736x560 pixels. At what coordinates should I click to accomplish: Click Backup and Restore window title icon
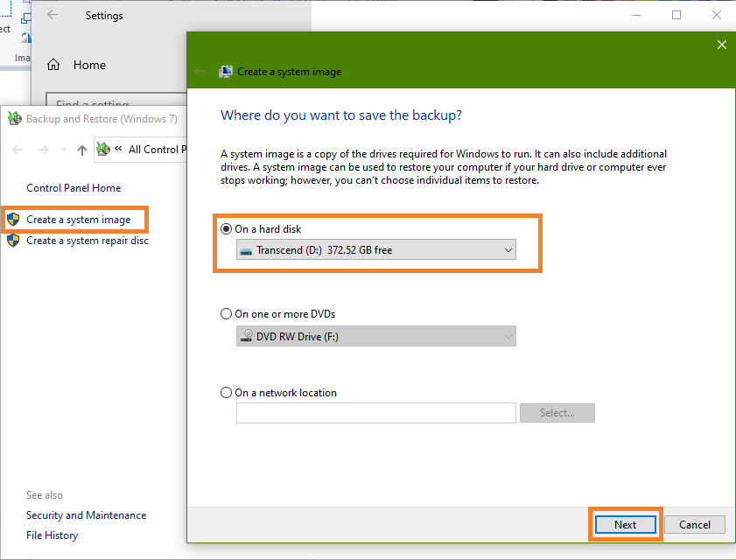(15, 118)
